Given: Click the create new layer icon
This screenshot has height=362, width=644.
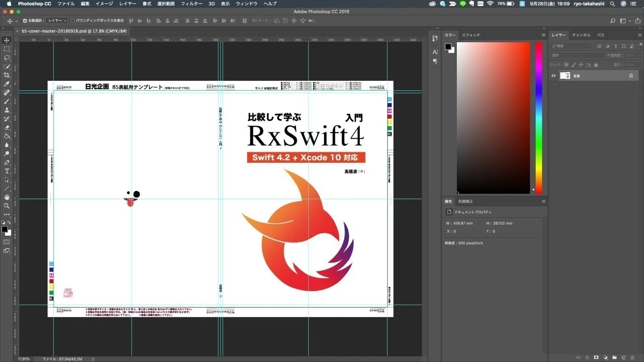Looking at the screenshot, I should [623, 358].
